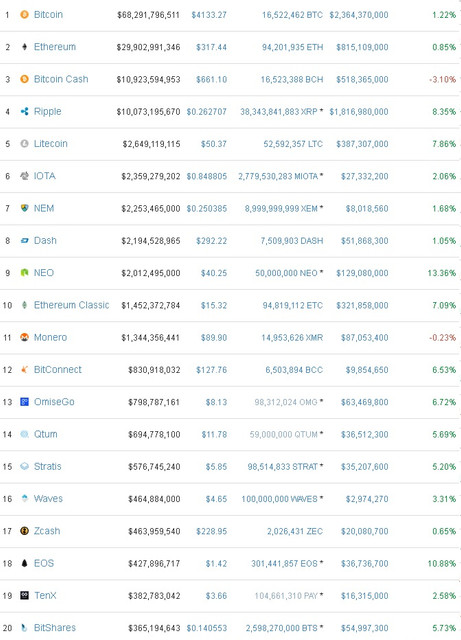Click the Waves logo icon
Viewport: 461px width, 640px height.
coord(24,498)
